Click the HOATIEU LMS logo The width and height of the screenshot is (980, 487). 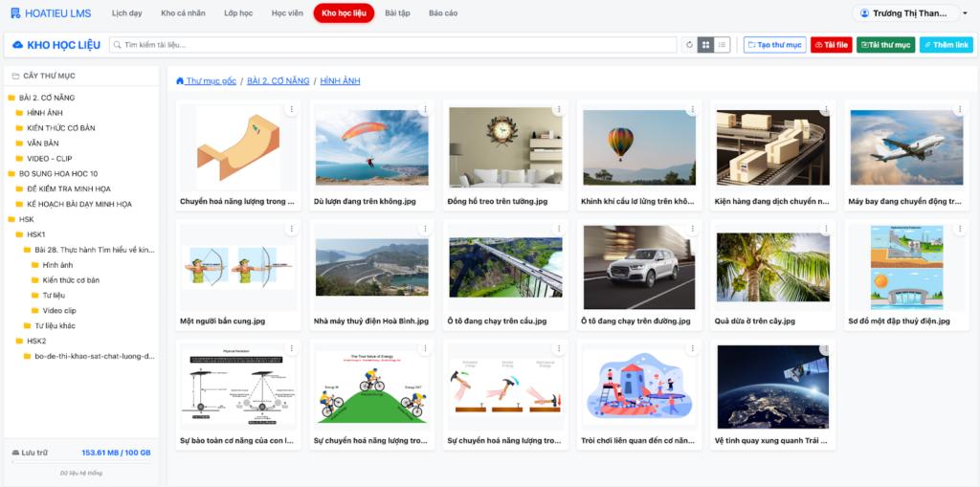tap(50, 13)
